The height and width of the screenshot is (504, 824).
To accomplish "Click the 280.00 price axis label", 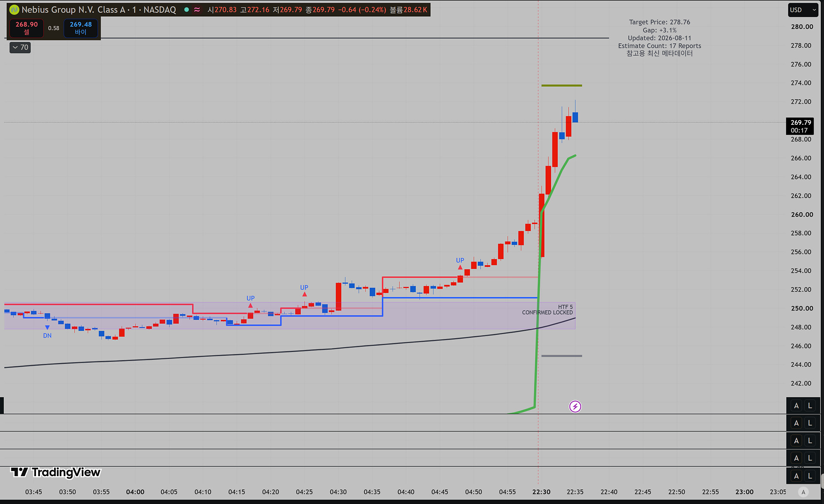I will [x=802, y=27].
